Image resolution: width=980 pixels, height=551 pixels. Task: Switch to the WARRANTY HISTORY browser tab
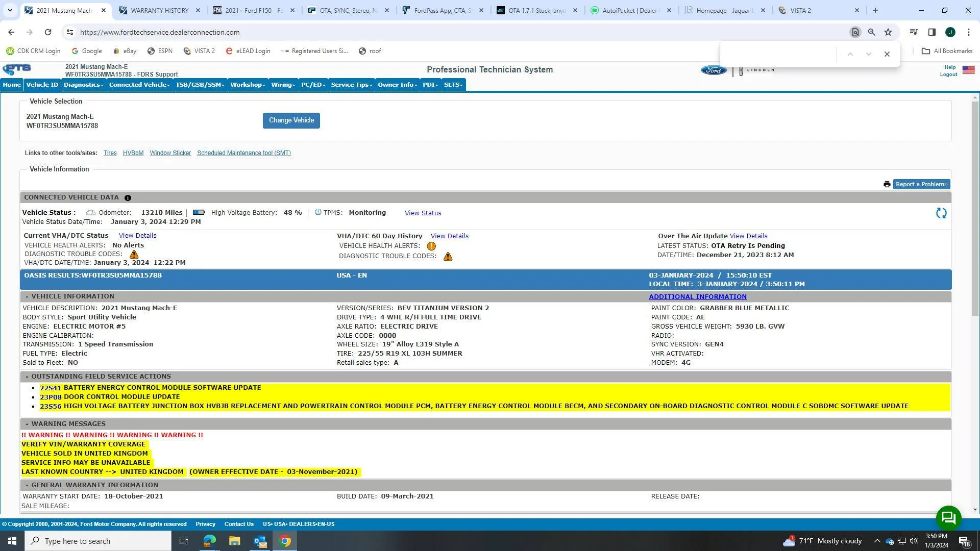(159, 10)
